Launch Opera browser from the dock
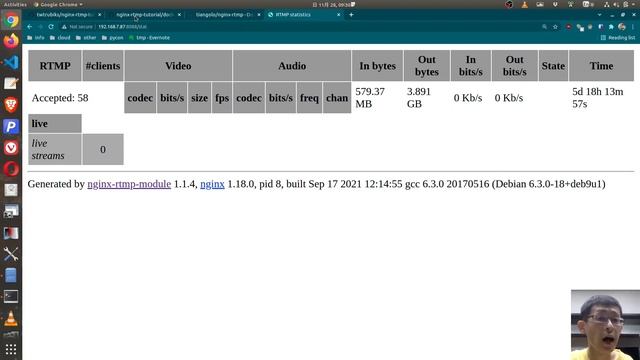This screenshot has width=640, height=360. pyautogui.click(x=11, y=169)
